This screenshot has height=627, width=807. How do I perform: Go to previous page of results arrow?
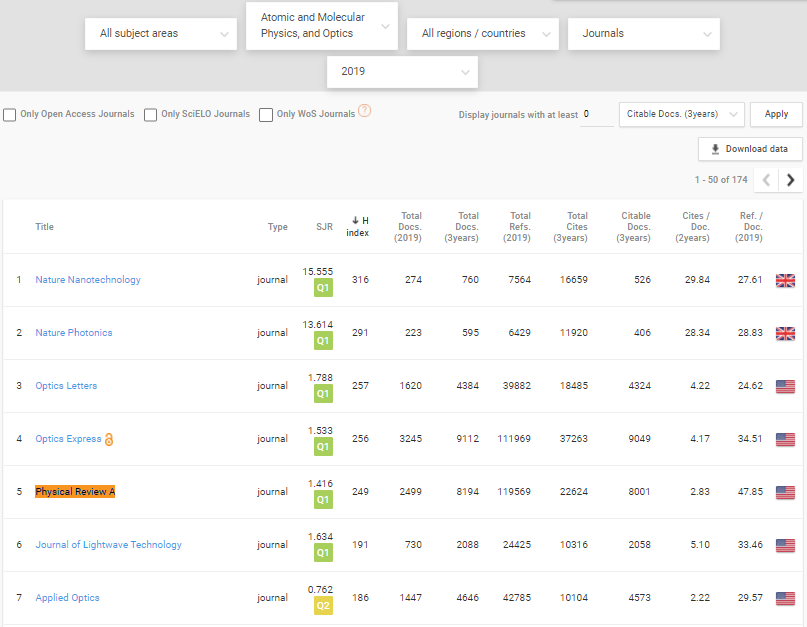(x=766, y=180)
